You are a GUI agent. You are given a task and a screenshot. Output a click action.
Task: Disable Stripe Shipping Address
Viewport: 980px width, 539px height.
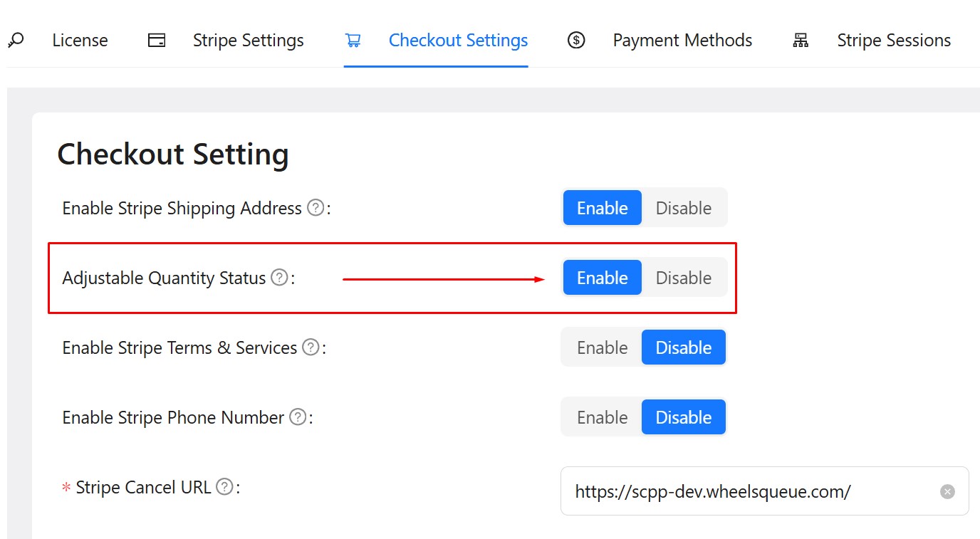tap(683, 208)
